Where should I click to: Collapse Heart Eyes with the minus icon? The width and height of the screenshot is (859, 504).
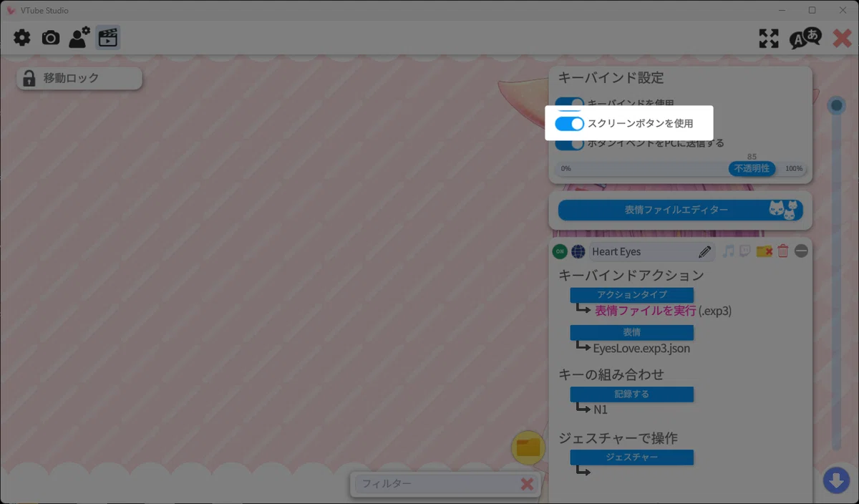pyautogui.click(x=801, y=251)
